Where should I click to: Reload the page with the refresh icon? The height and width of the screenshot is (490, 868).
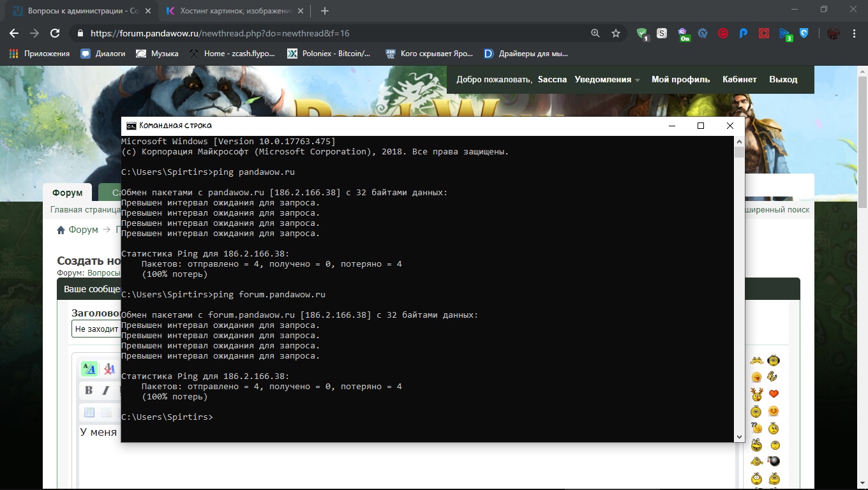pos(55,33)
